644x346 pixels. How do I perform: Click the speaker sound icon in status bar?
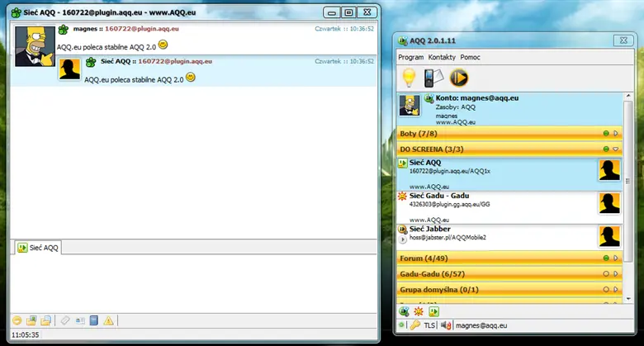(447, 326)
